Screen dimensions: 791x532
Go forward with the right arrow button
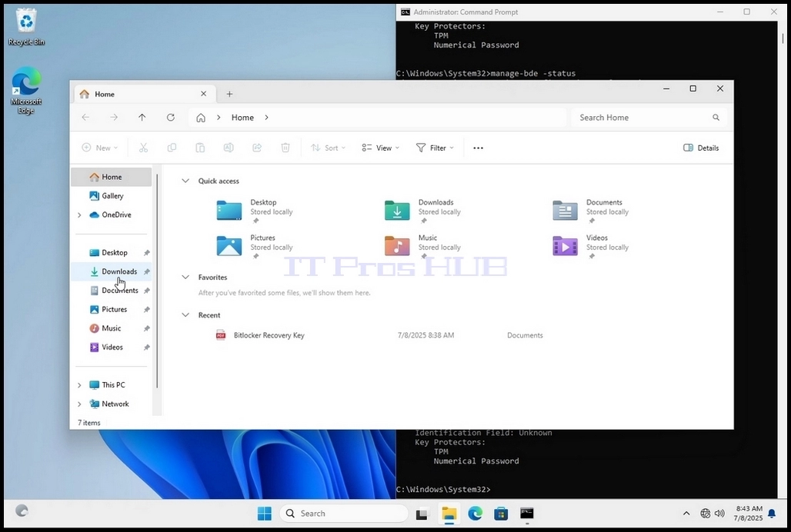pos(114,118)
